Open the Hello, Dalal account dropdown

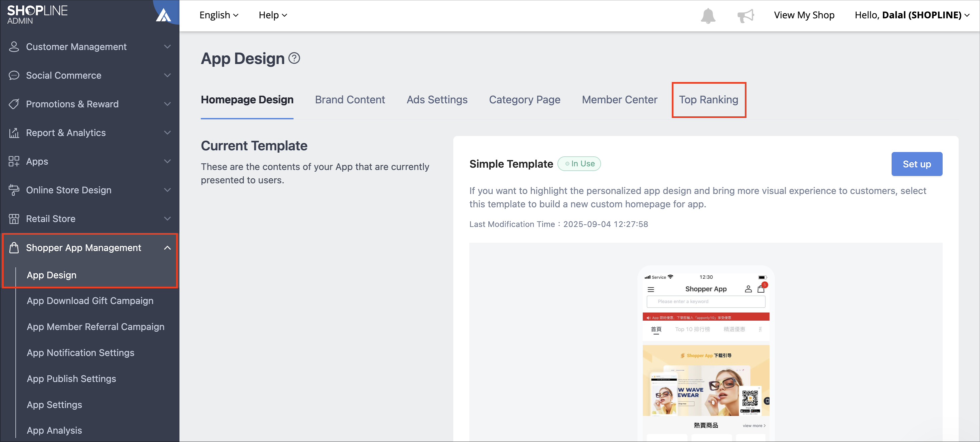coord(912,15)
